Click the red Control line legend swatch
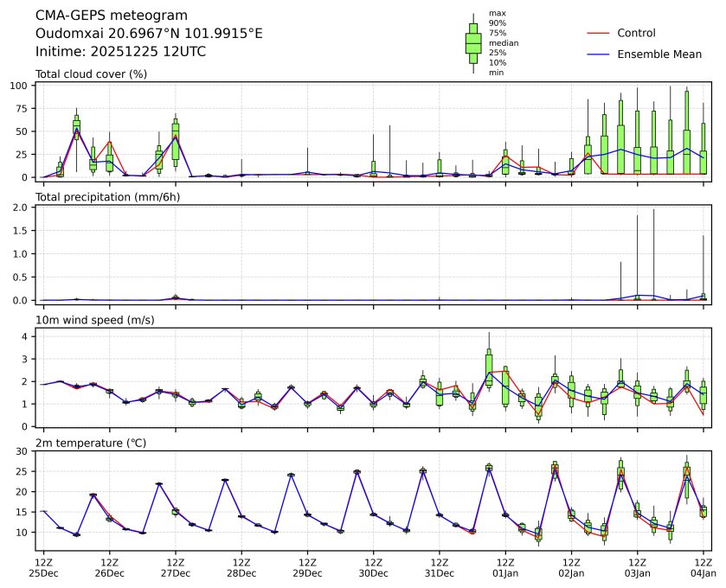This screenshot has width=726, height=588. [601, 33]
